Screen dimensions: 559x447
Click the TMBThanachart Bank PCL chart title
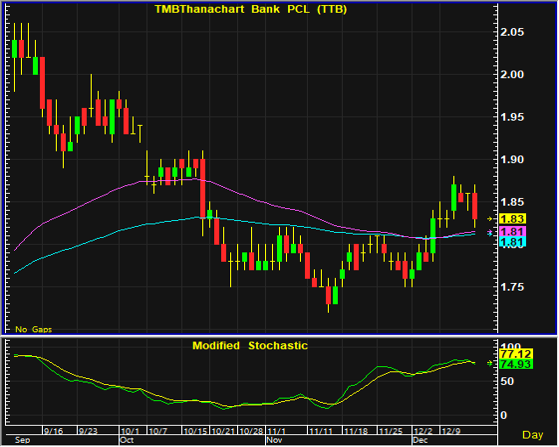[251, 9]
